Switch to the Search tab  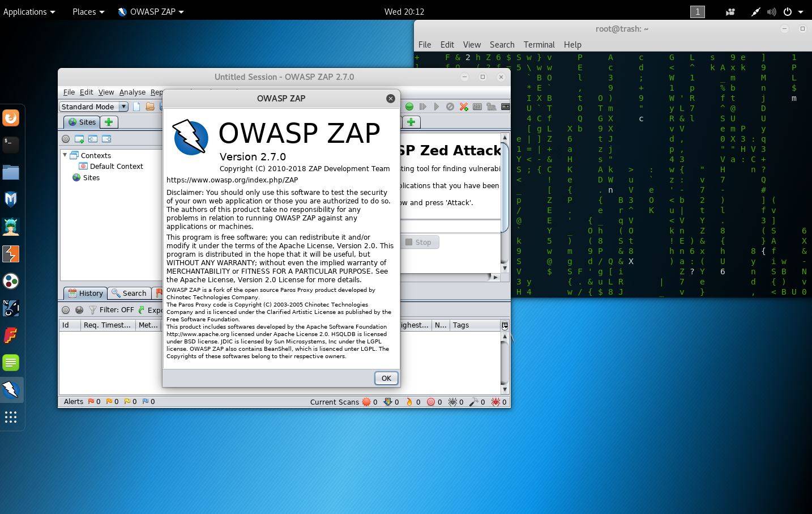click(x=129, y=293)
